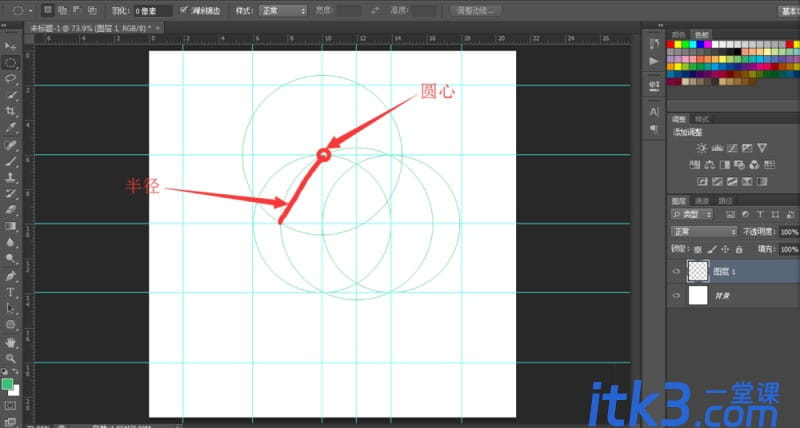Image resolution: width=800 pixels, height=428 pixels.
Task: Select the Healing Brush tool
Action: point(10,145)
